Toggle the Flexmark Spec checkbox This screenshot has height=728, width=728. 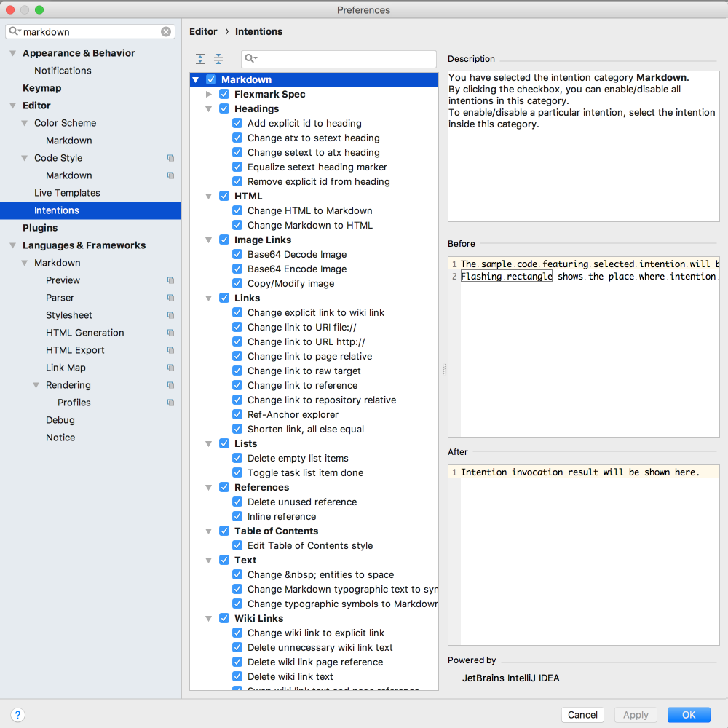click(x=224, y=94)
